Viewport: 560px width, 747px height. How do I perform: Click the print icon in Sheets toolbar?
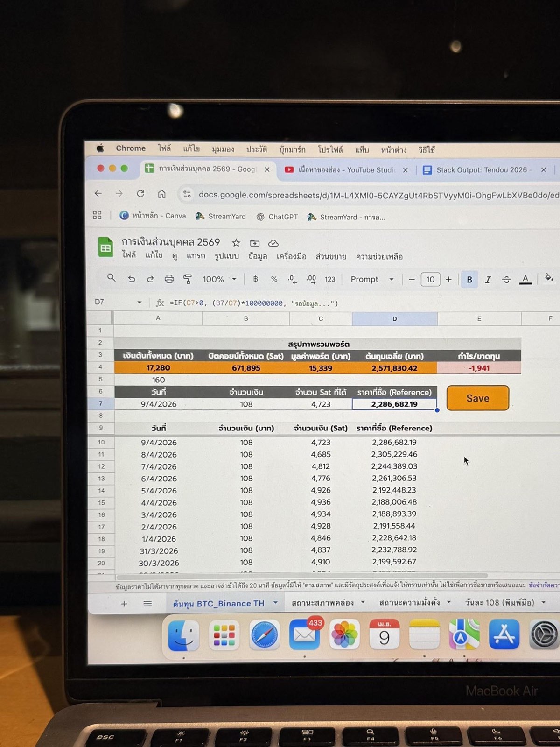click(169, 279)
